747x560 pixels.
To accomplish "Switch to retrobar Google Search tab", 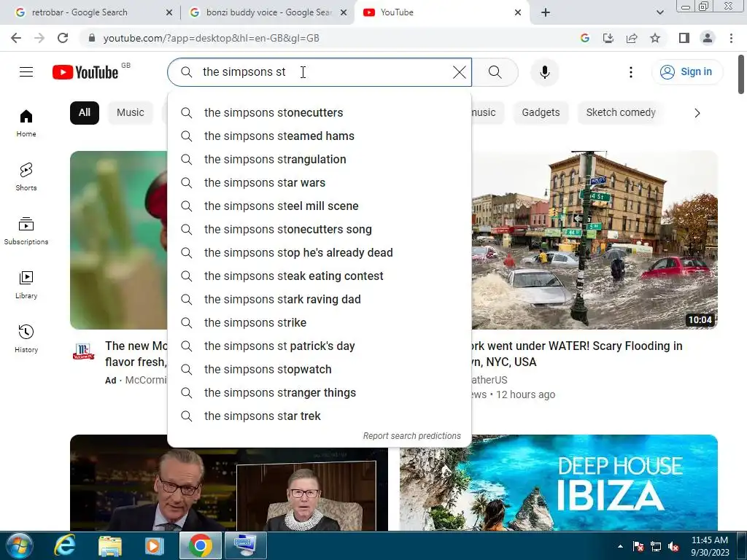I will coord(93,12).
